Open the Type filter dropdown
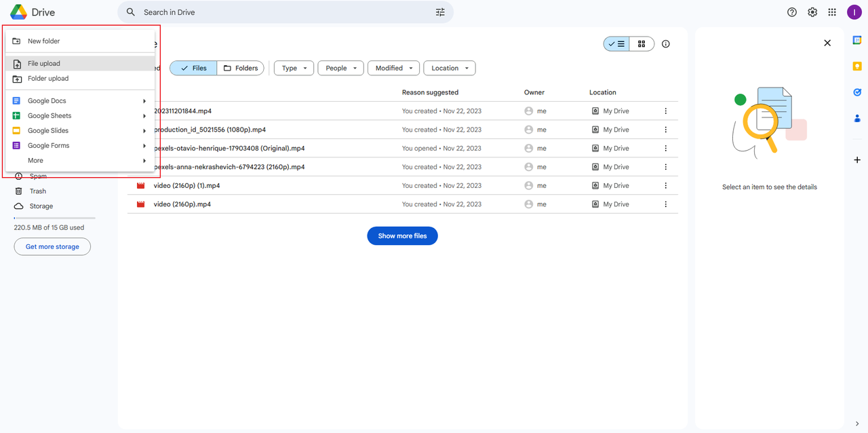868x433 pixels. [294, 68]
